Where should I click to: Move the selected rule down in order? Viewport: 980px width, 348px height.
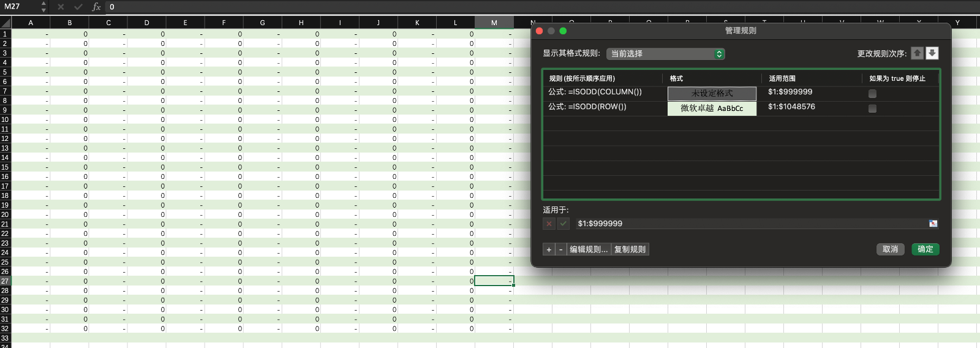(932, 53)
